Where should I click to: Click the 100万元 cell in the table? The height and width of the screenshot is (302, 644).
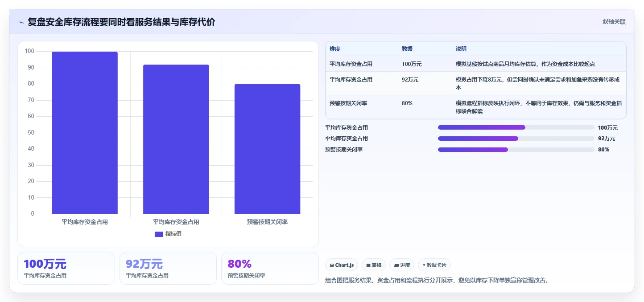coord(412,64)
